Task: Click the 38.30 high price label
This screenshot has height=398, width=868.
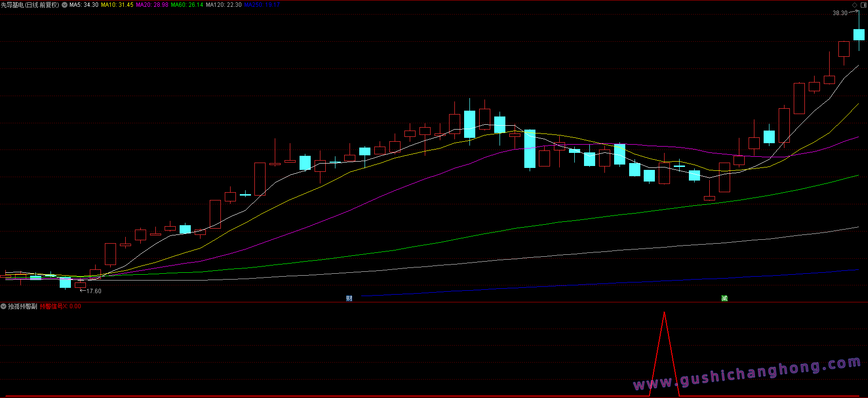Action: point(840,13)
